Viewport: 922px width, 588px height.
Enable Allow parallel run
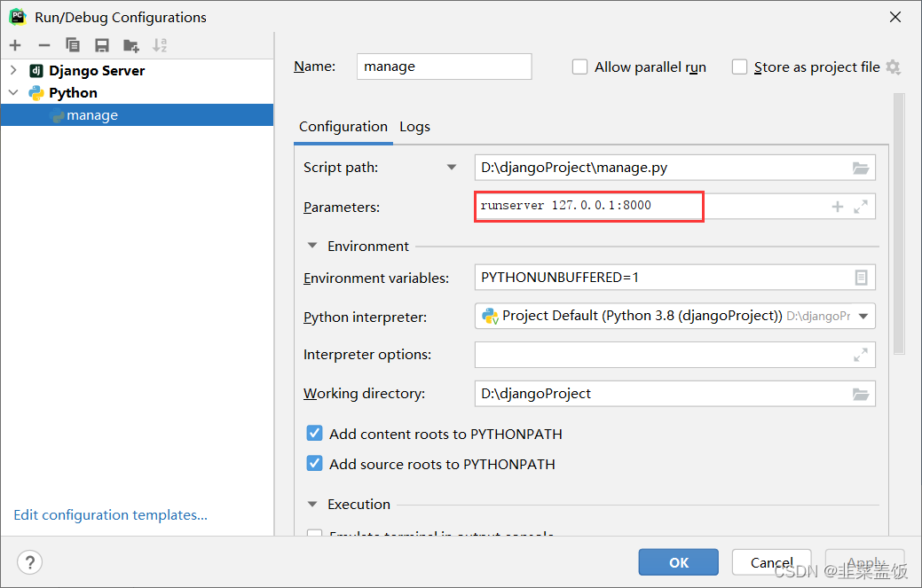[580, 67]
